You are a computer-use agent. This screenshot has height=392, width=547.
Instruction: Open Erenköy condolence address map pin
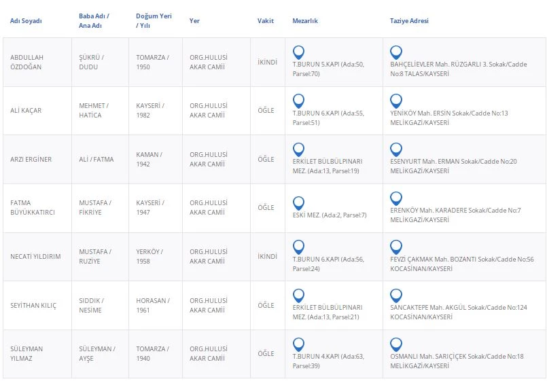(x=396, y=198)
